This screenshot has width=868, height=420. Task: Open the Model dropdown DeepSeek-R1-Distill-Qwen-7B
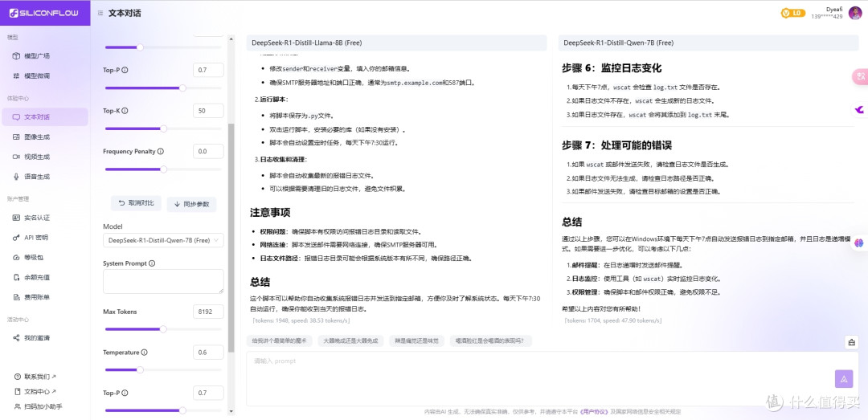[163, 240]
